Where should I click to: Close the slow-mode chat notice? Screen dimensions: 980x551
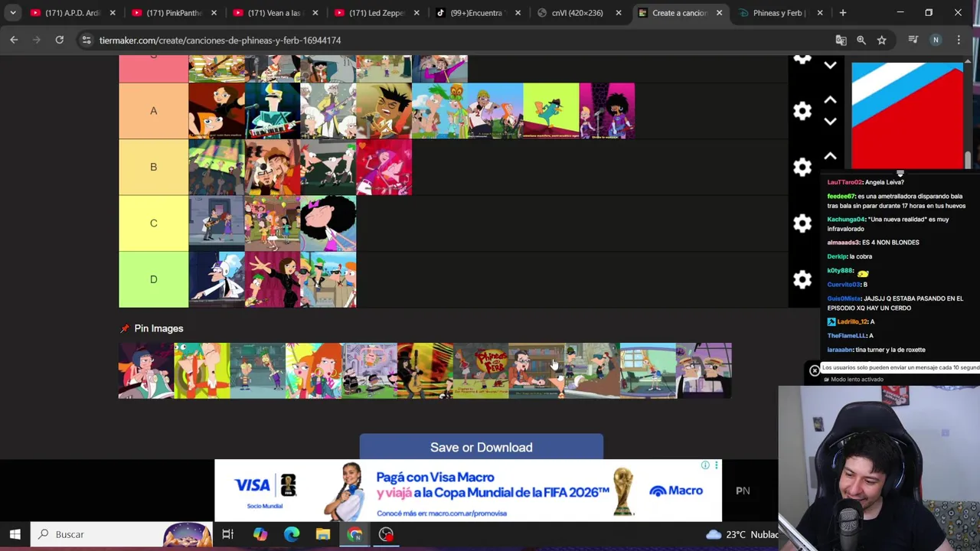click(815, 371)
